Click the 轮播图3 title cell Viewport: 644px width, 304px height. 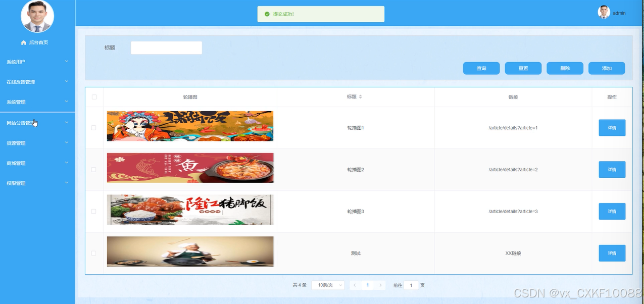pyautogui.click(x=356, y=212)
